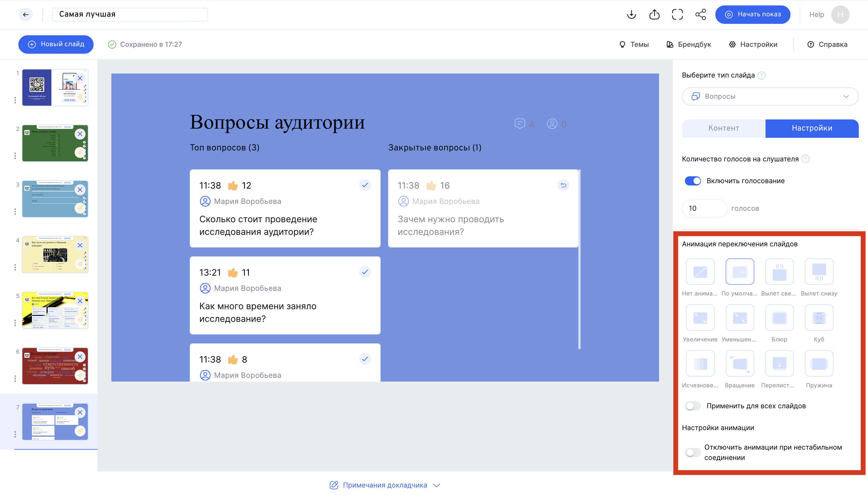This screenshot has width=868, height=499.
Task: Mark the 13:21 question as answered
Action: coord(365,272)
